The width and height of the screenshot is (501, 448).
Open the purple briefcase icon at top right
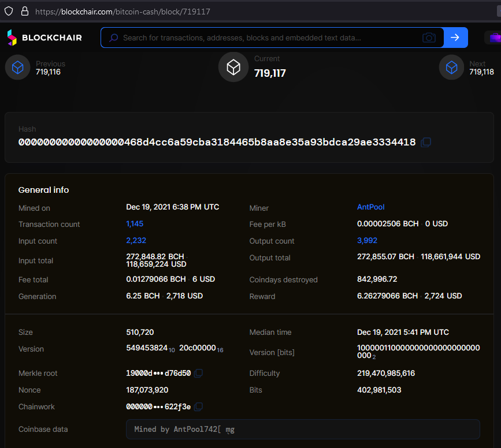pyautogui.click(x=495, y=38)
